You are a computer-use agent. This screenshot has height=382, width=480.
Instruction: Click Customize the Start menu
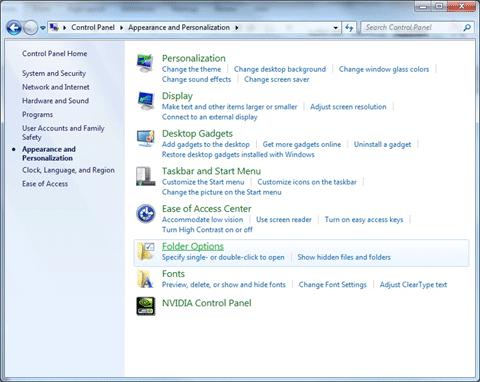pyautogui.click(x=203, y=182)
